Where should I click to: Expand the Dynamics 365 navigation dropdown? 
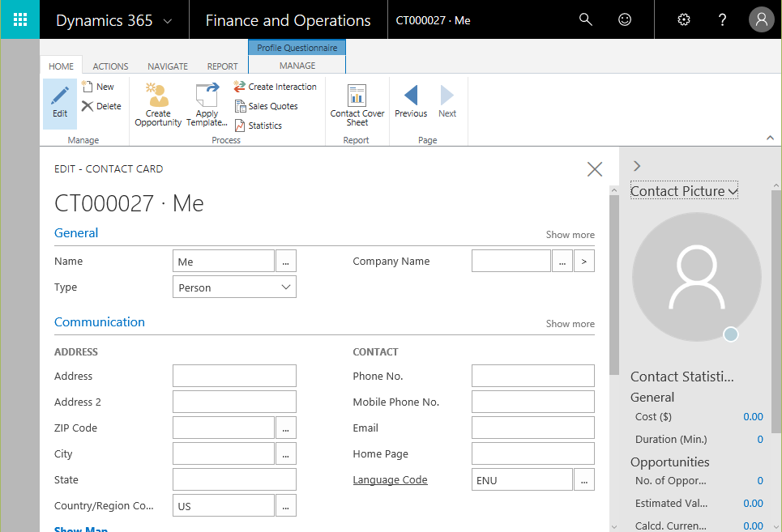point(168,21)
